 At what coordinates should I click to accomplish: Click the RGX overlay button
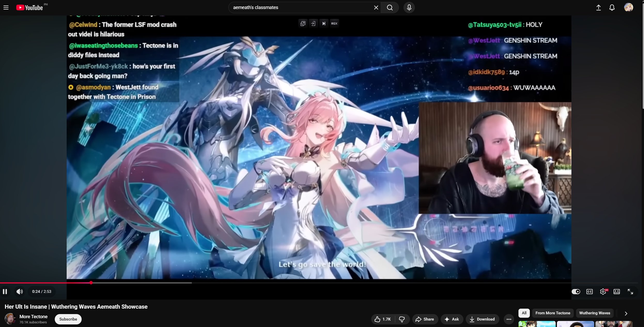[x=334, y=24]
